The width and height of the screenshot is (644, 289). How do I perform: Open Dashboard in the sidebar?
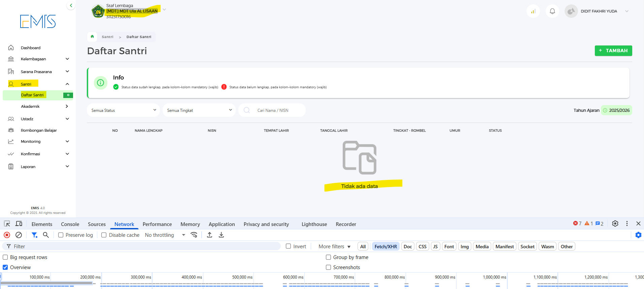pyautogui.click(x=30, y=48)
